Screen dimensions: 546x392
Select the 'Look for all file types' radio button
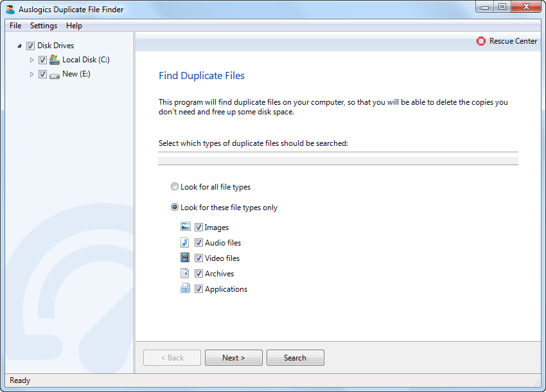175,187
